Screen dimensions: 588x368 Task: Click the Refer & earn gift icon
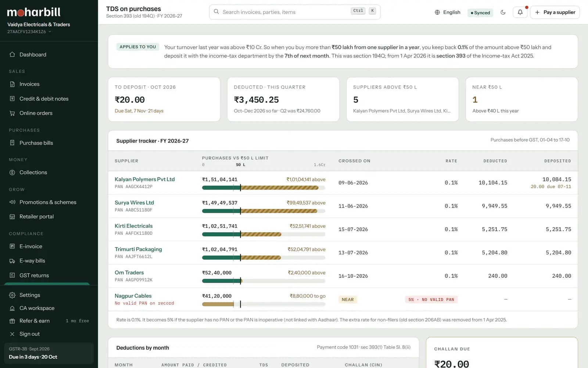(x=12, y=321)
